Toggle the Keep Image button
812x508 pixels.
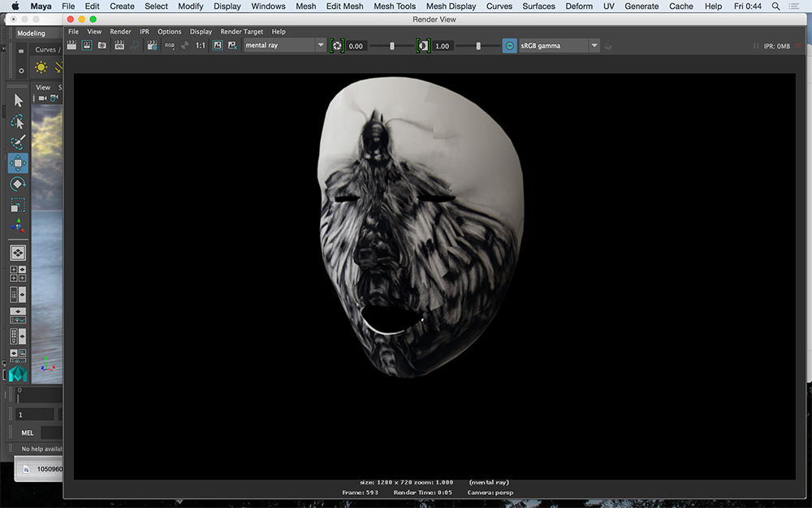(218, 46)
